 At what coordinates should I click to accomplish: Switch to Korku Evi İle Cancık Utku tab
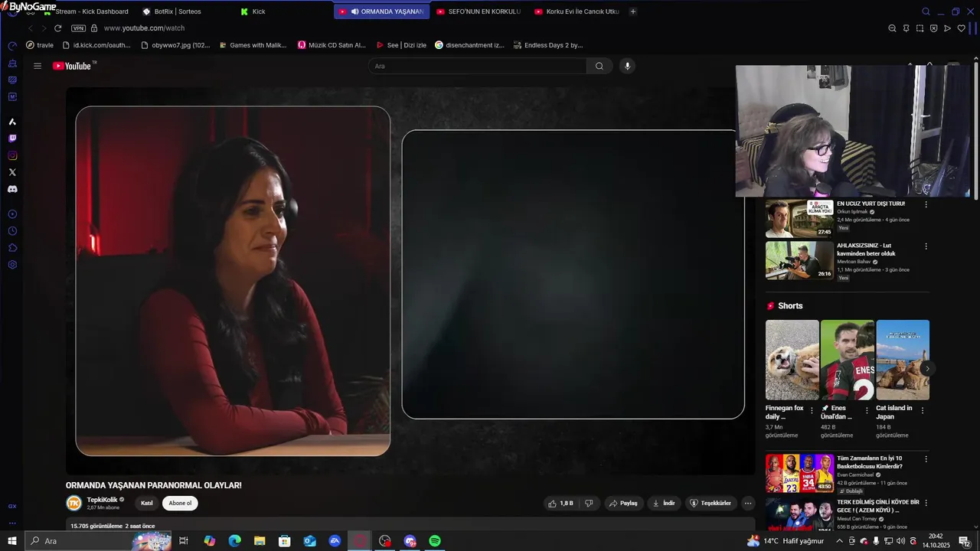tap(577, 11)
